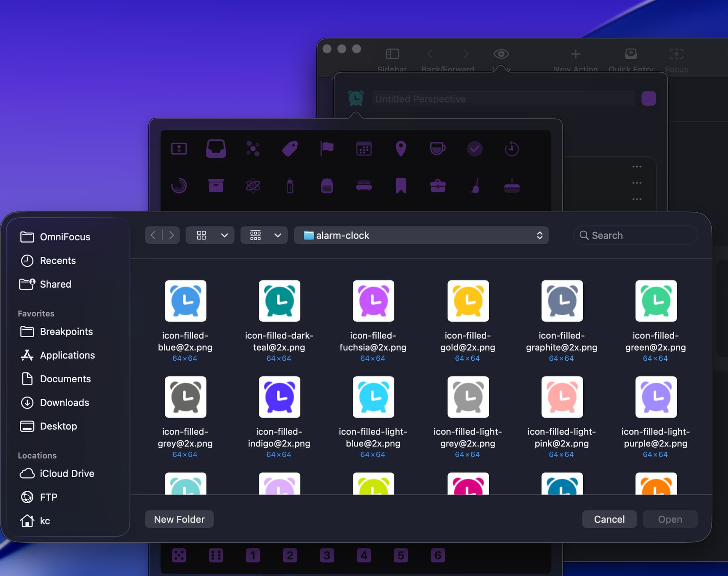Pick the location pin perspective icon

[x=401, y=149]
